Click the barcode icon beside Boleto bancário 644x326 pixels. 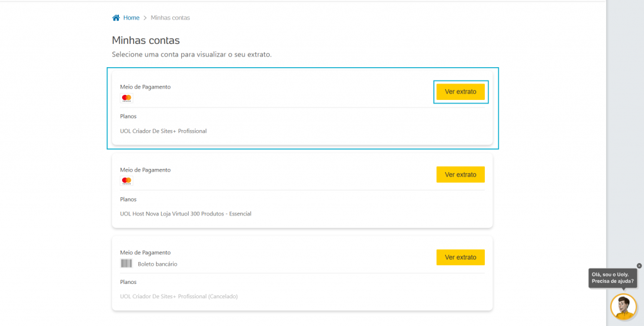126,264
